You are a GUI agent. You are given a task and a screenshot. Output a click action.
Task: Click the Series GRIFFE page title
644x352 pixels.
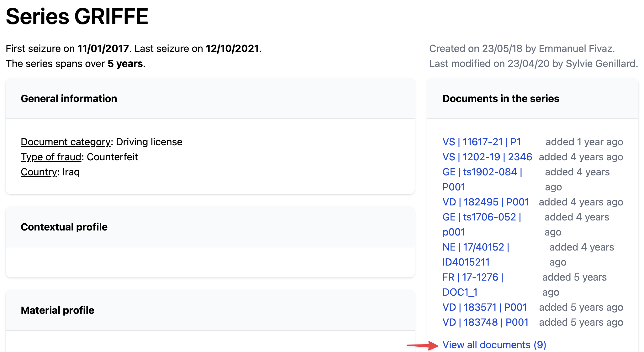click(77, 16)
